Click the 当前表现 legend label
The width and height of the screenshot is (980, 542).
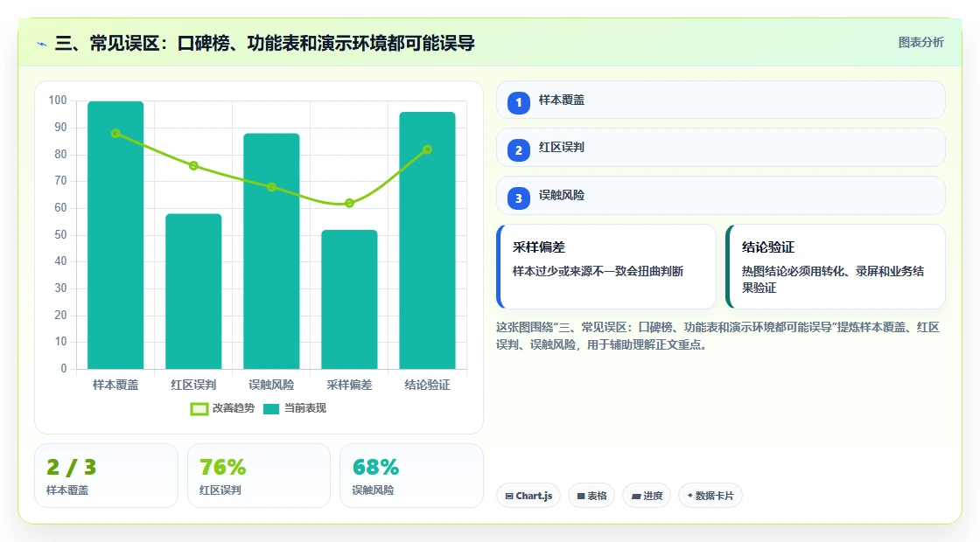(x=305, y=408)
